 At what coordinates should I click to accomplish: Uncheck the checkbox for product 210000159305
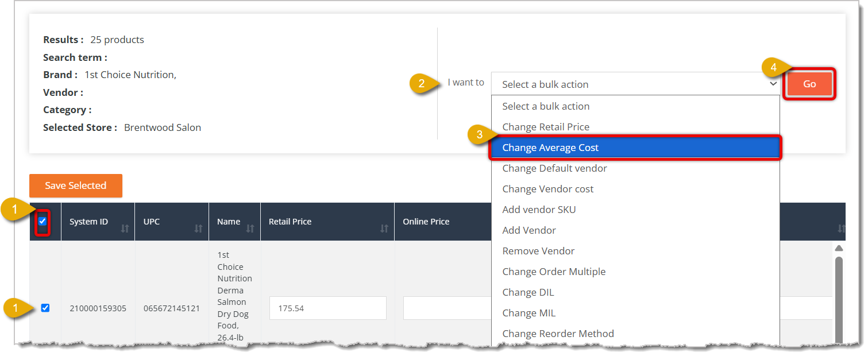coord(45,308)
